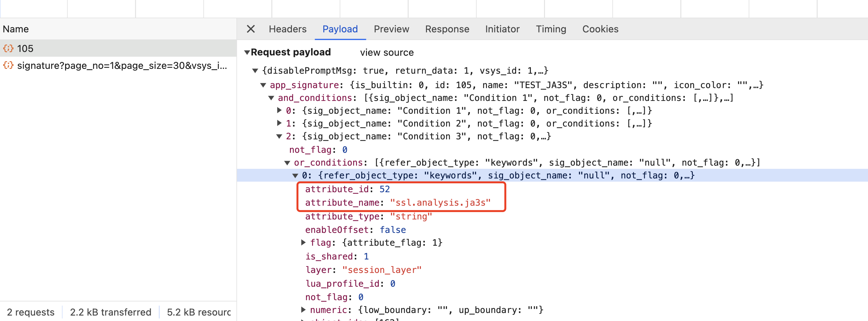Switch to the Cookies tab

pos(600,29)
